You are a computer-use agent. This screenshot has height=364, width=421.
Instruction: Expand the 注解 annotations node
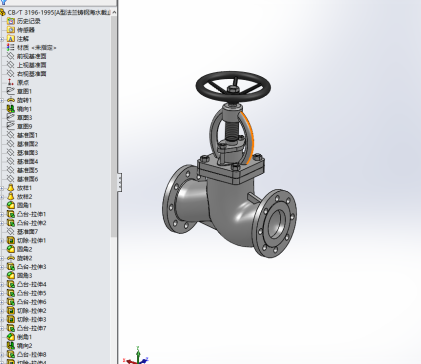point(2,39)
